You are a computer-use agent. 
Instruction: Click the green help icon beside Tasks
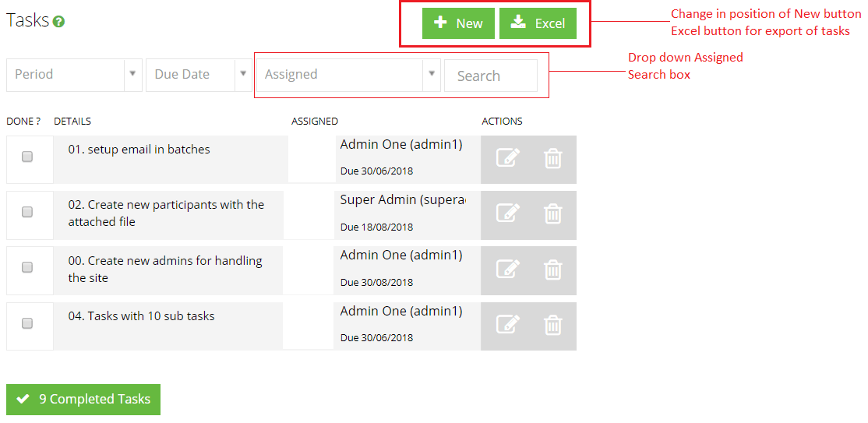[58, 22]
